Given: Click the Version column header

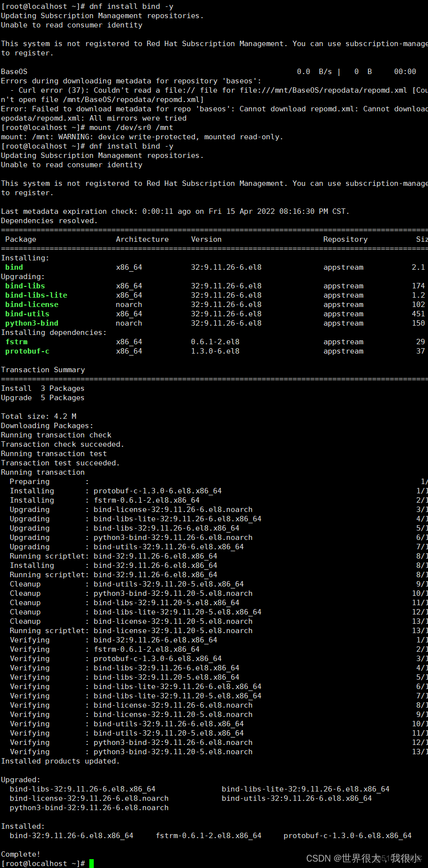Looking at the screenshot, I should (206, 239).
